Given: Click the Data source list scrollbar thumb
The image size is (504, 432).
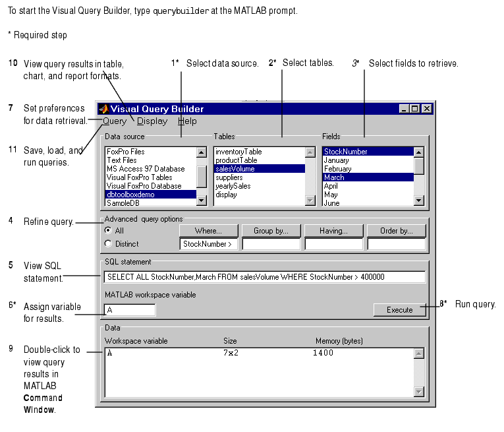Looking at the screenshot, I should pos(202,177).
